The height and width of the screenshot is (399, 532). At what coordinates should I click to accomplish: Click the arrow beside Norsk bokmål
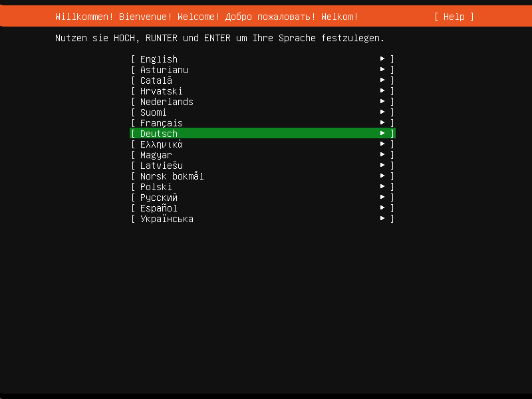382,176
